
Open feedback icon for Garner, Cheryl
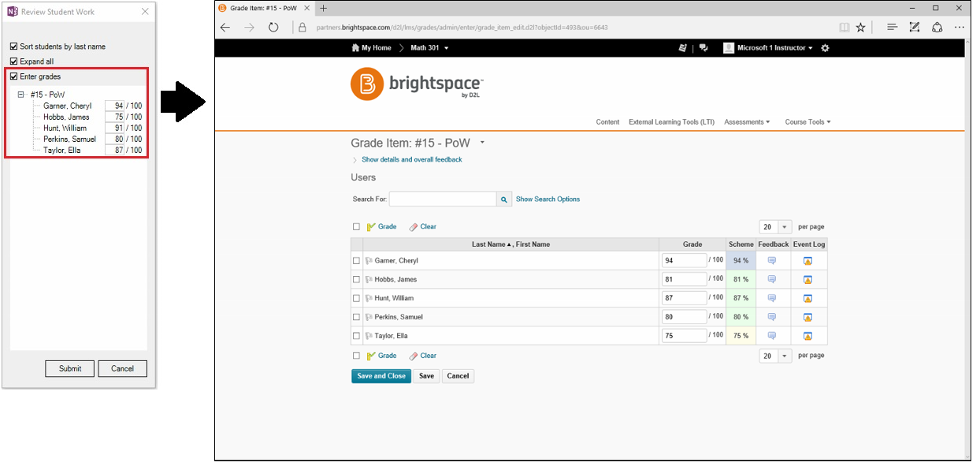tap(772, 261)
